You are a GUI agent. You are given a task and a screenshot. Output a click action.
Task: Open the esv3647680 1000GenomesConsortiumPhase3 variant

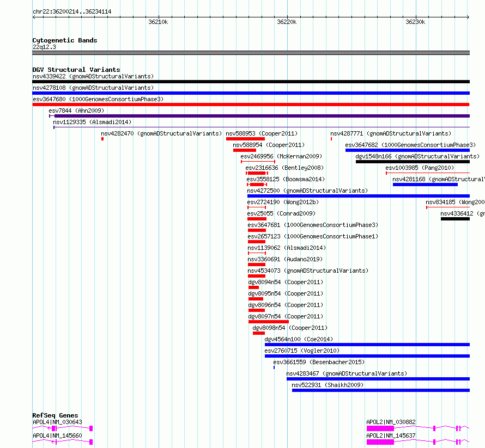[x=98, y=99]
